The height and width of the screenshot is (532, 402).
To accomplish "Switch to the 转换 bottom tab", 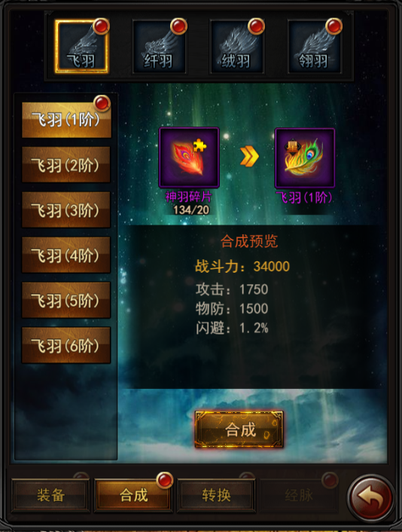I will pos(216,495).
